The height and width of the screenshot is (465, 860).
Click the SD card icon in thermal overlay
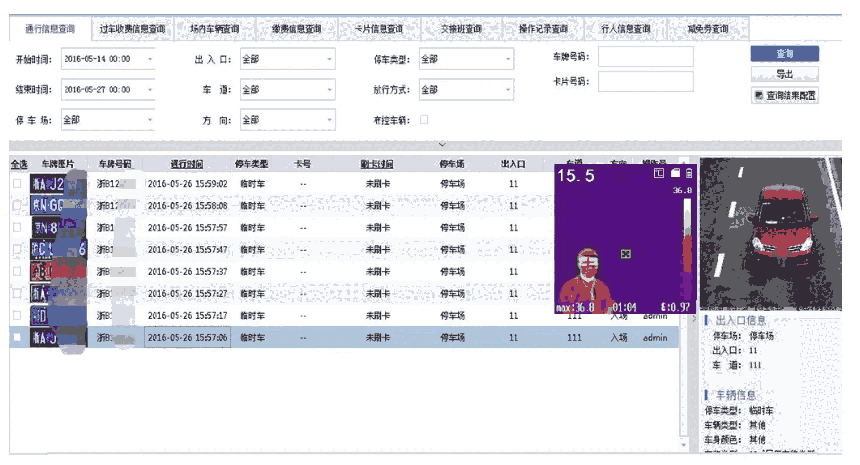coord(674,174)
